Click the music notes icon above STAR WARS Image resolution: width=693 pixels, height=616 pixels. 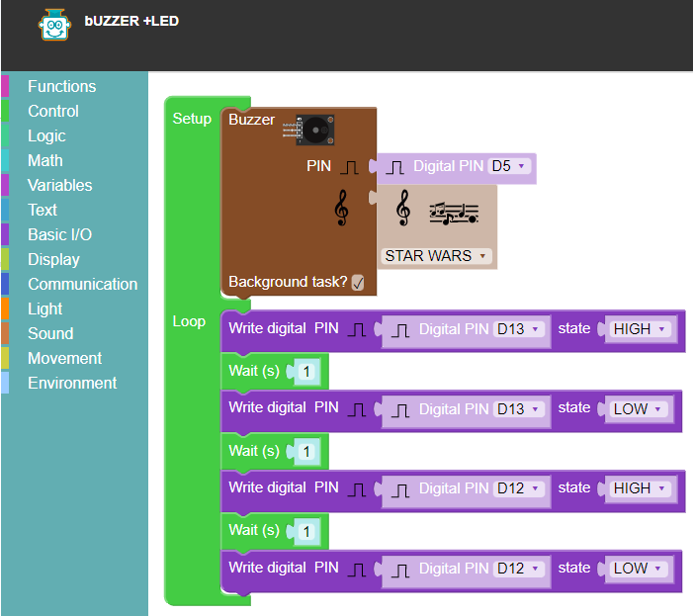click(x=454, y=212)
